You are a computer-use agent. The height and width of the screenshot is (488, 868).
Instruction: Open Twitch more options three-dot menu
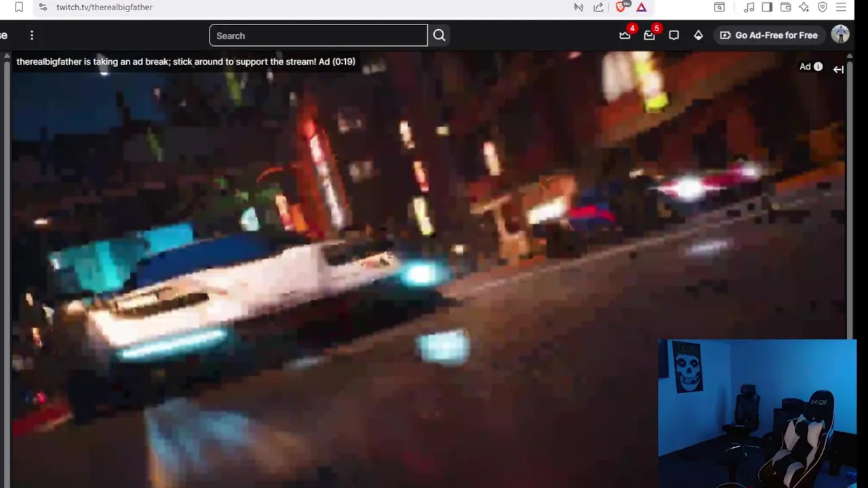point(32,35)
